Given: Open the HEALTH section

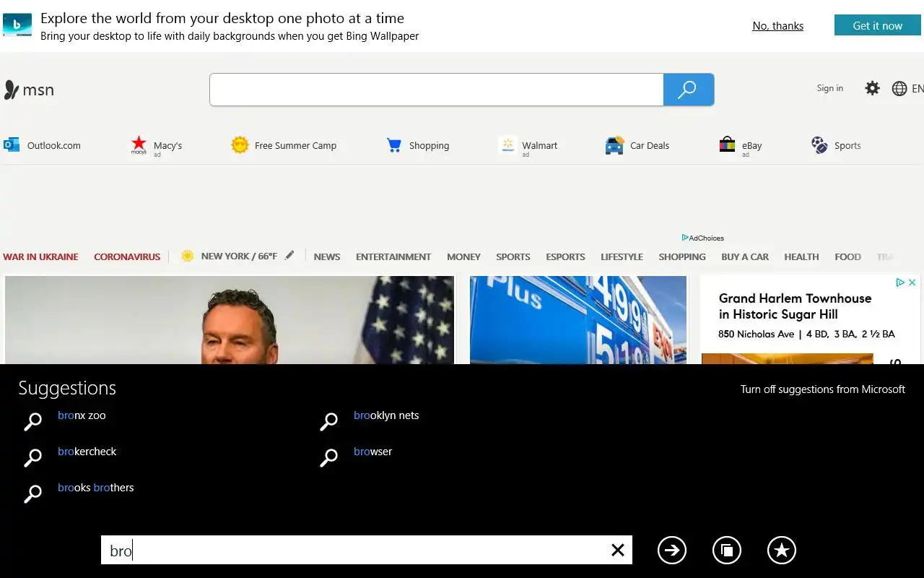Looking at the screenshot, I should [801, 256].
